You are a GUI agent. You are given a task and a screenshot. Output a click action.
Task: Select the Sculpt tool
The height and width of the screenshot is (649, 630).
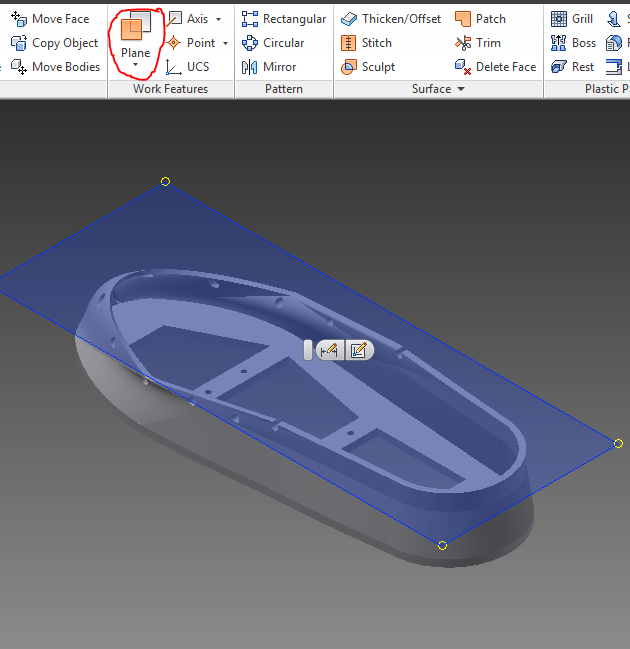pyautogui.click(x=368, y=67)
